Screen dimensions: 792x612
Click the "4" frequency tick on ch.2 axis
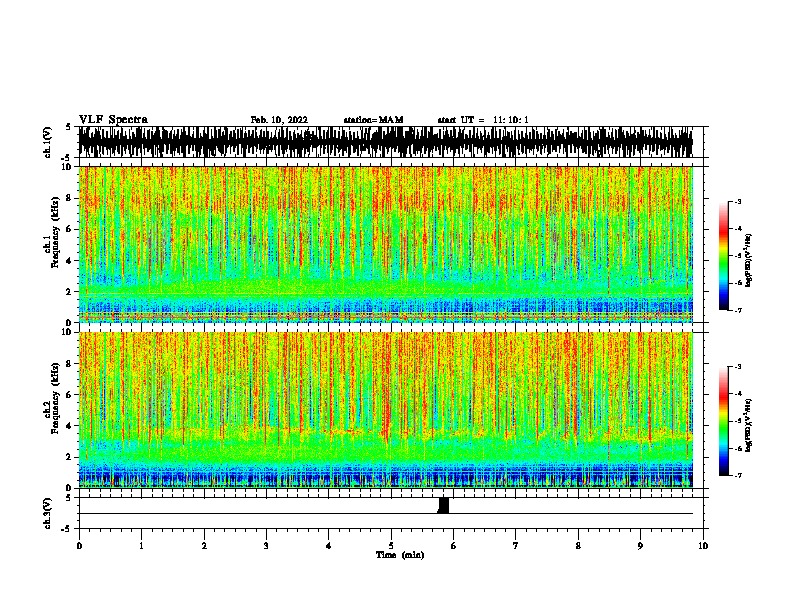pyautogui.click(x=70, y=426)
